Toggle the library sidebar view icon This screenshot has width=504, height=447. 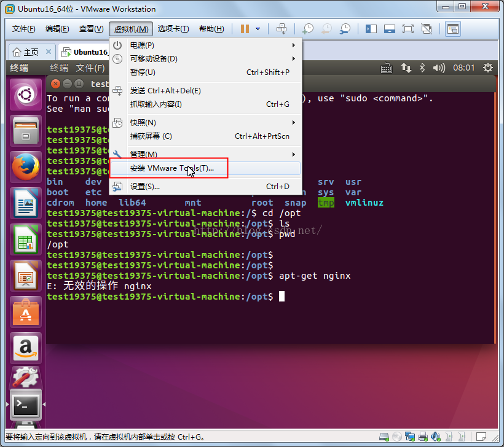pos(371,29)
